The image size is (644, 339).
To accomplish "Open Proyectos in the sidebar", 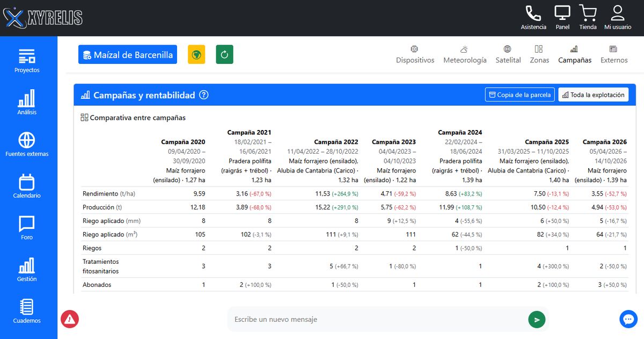I will 27,61.
